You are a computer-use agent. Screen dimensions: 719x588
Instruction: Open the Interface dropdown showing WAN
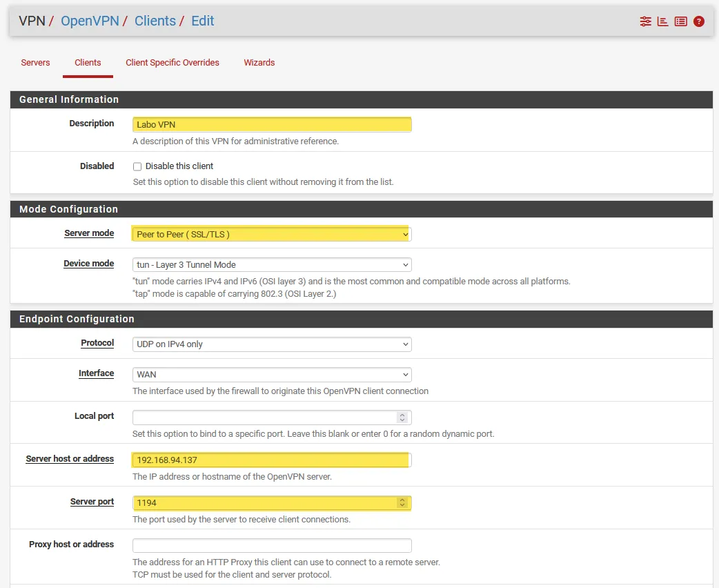(272, 375)
